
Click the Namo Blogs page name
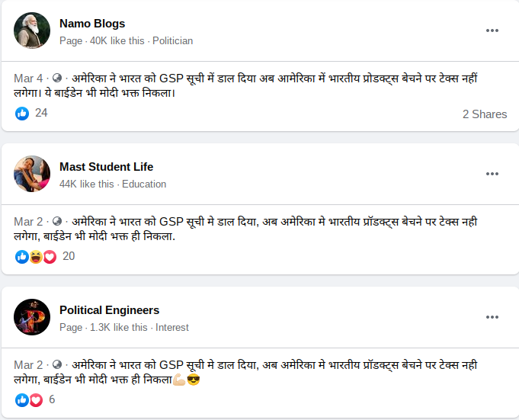(92, 24)
